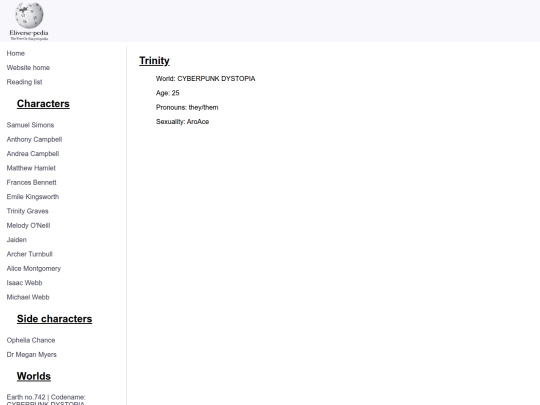Open the Home link in sidebar
Screen dimensions: 540x405
[15, 53]
